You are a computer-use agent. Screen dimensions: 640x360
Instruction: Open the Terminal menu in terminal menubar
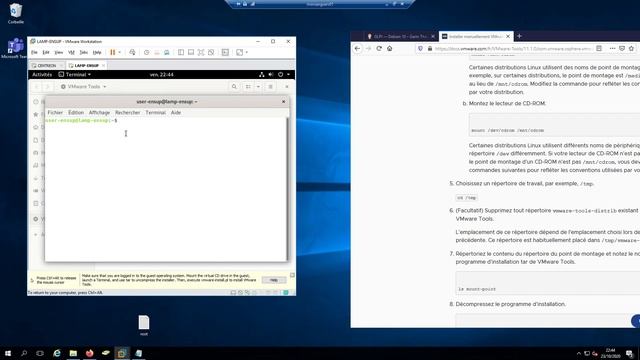(x=156, y=112)
